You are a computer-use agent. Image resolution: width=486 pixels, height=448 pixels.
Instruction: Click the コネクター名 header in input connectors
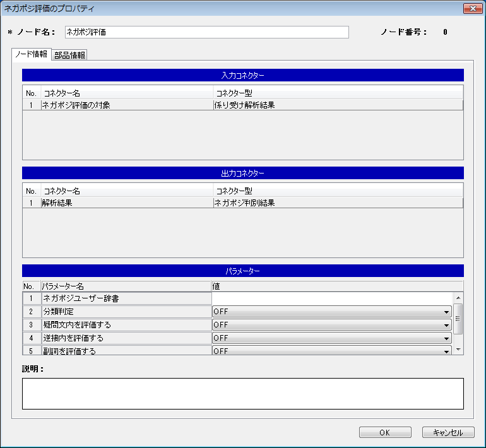127,93
